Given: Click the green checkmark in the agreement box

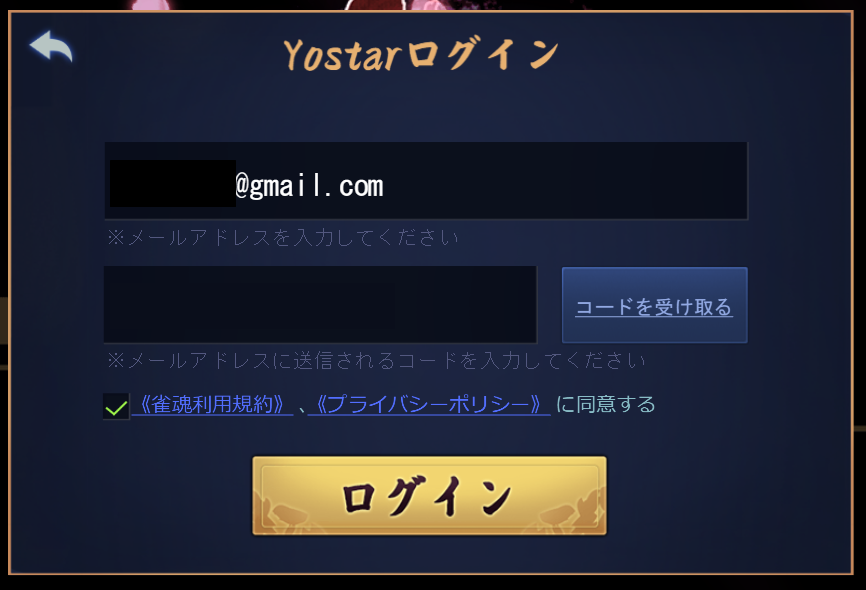Looking at the screenshot, I should tap(116, 408).
